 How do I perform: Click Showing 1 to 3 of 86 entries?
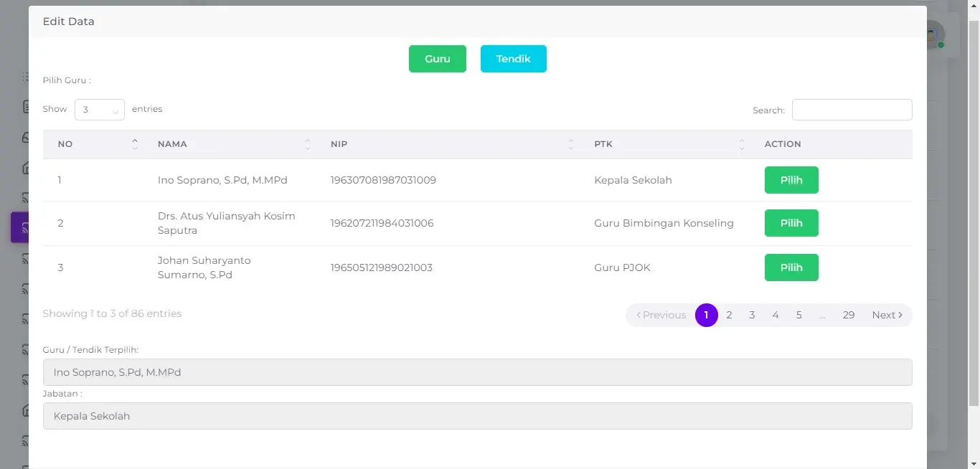click(x=112, y=313)
